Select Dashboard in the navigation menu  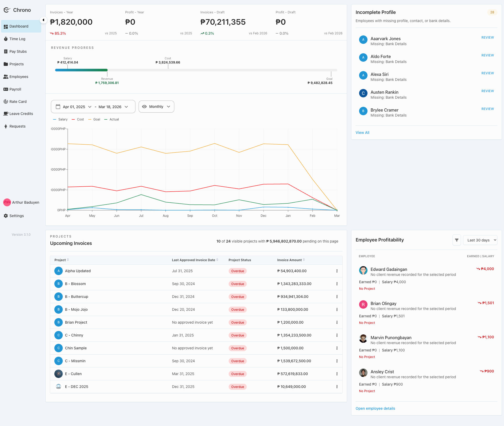coord(19,26)
